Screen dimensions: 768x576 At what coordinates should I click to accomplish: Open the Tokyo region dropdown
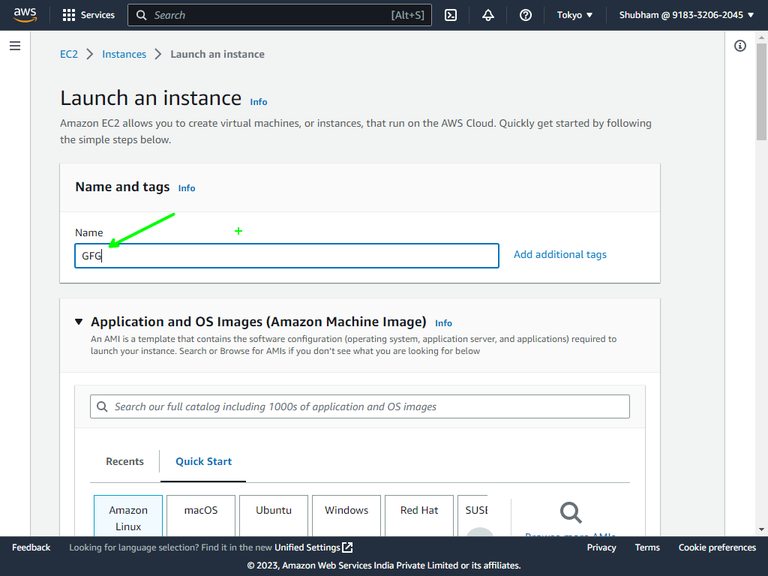[575, 15]
